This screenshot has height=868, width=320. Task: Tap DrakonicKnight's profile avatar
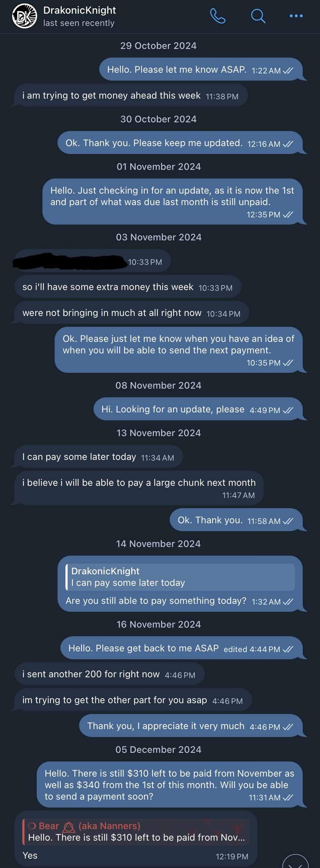(x=24, y=16)
